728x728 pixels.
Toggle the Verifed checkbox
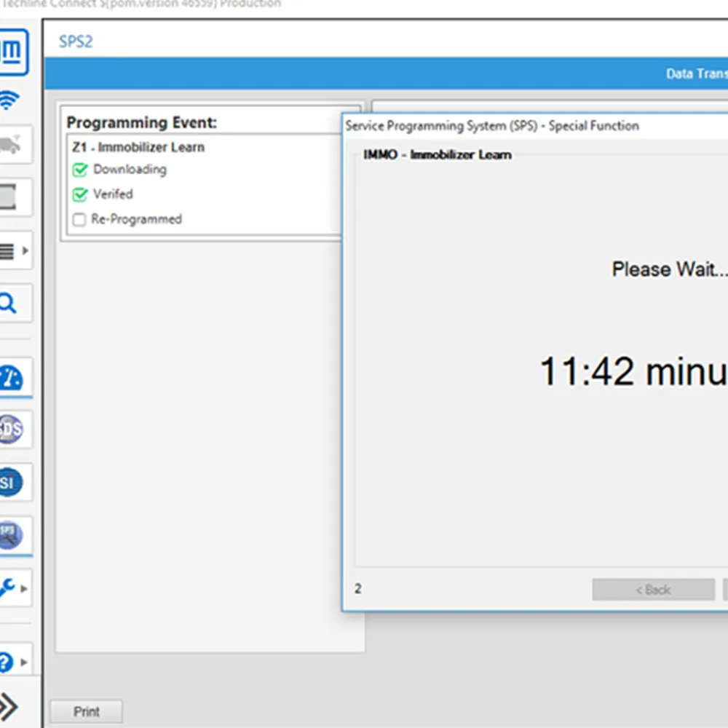pos(80,194)
